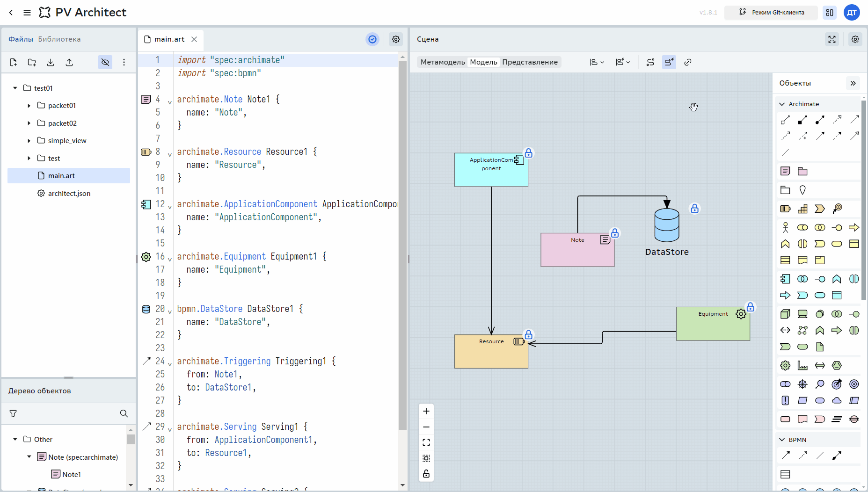Open the align objects dropdown in Scene toolbar

click(597, 62)
